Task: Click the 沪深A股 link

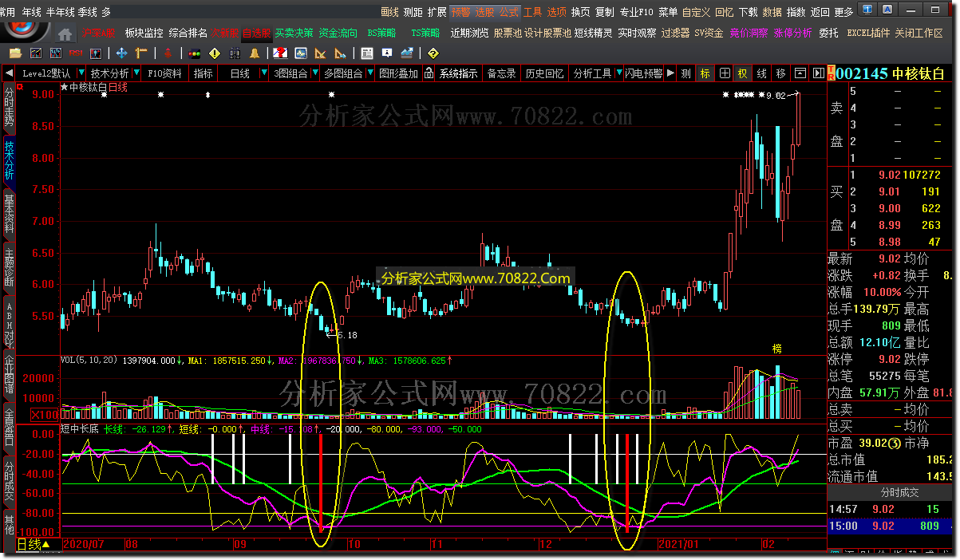Action: 98,34
